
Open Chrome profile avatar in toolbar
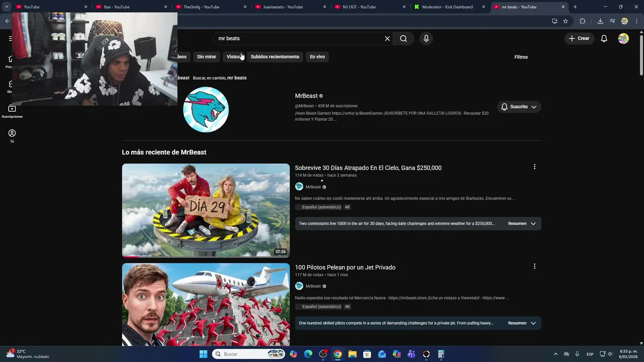(x=624, y=21)
